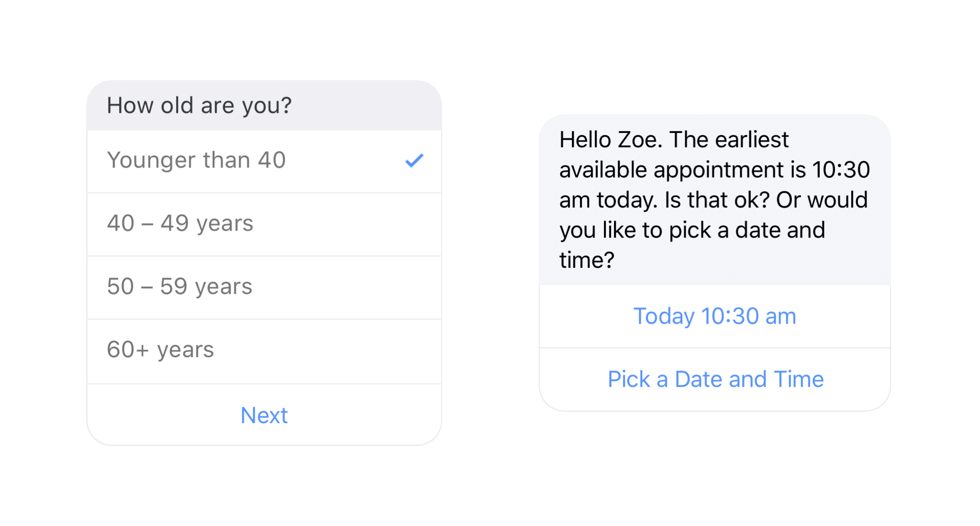Choose the 40 – 49 years option
980x526 pixels.
264,224
